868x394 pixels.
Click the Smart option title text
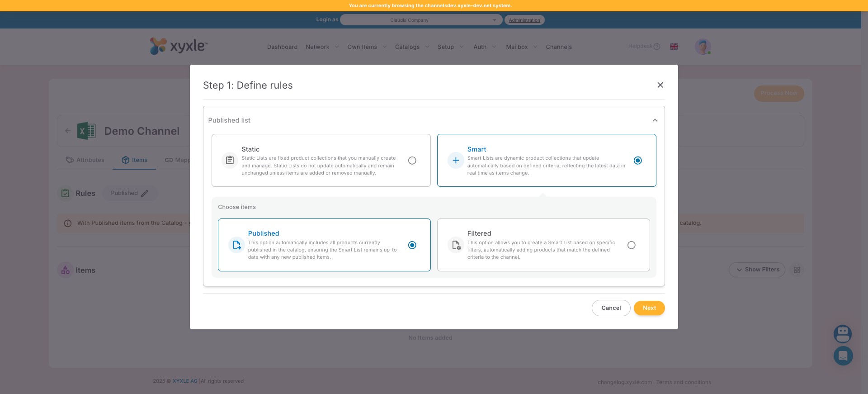(x=476, y=149)
